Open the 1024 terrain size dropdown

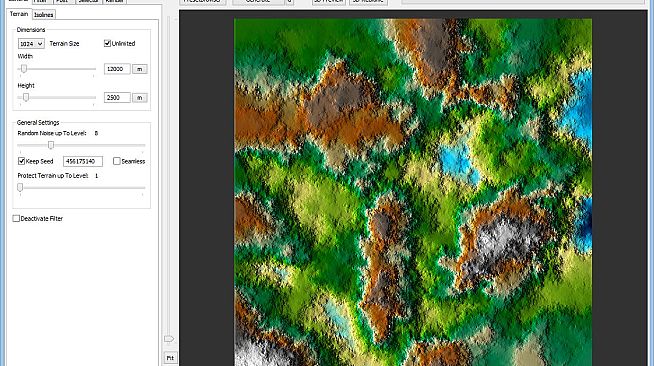[31, 43]
